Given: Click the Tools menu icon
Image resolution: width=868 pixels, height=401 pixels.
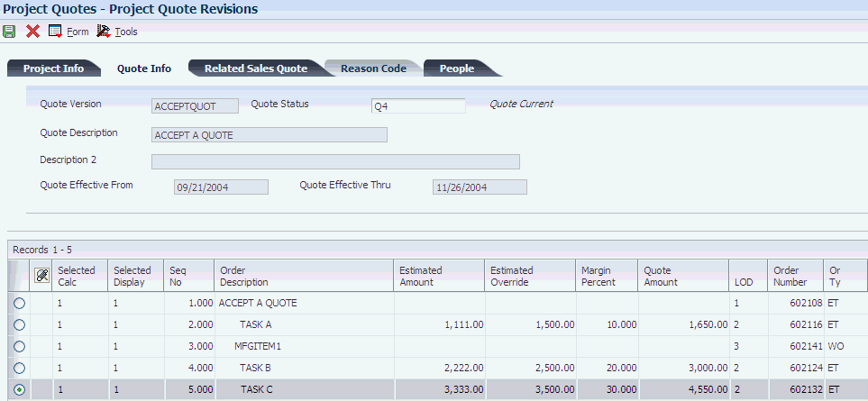Looking at the screenshot, I should [x=103, y=32].
